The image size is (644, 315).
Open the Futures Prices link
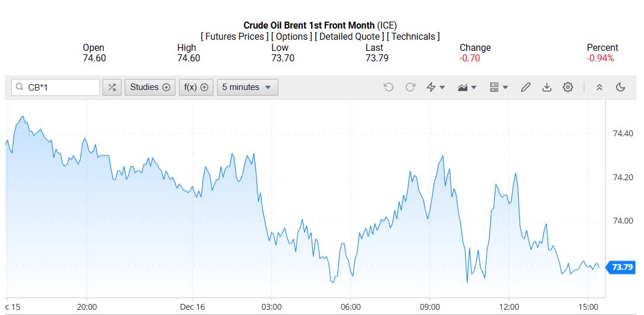(235, 36)
